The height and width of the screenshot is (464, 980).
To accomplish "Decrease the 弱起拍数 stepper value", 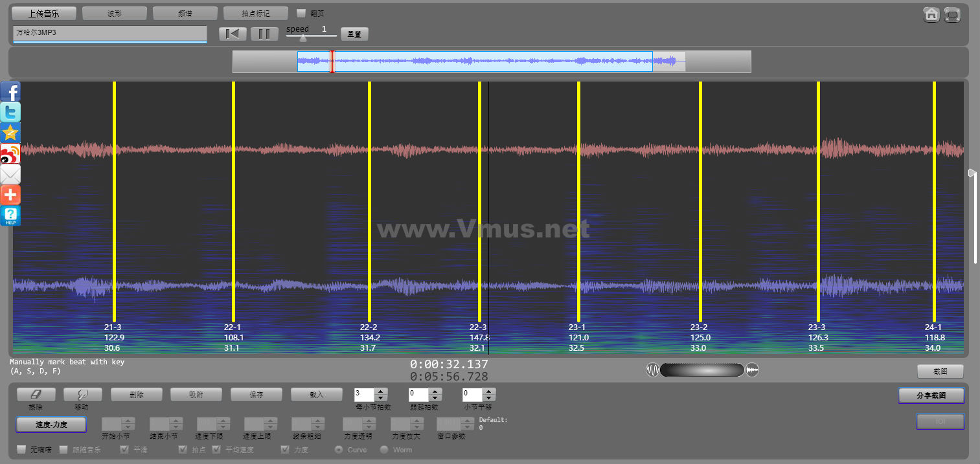I will (435, 397).
